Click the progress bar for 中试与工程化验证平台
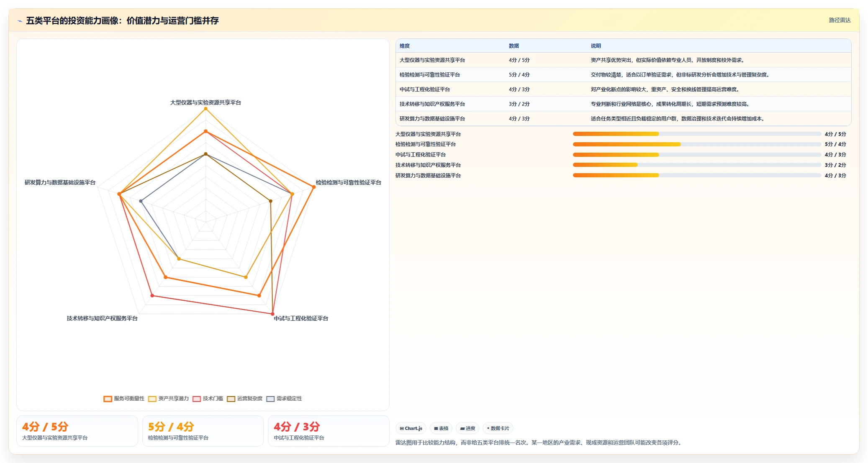868x463 pixels. click(697, 155)
